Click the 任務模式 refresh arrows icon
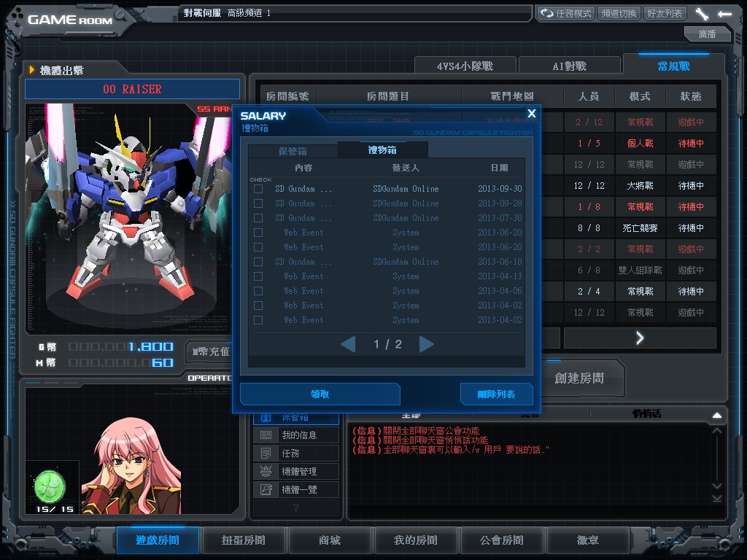This screenshot has height=560, width=747. pyautogui.click(x=546, y=13)
